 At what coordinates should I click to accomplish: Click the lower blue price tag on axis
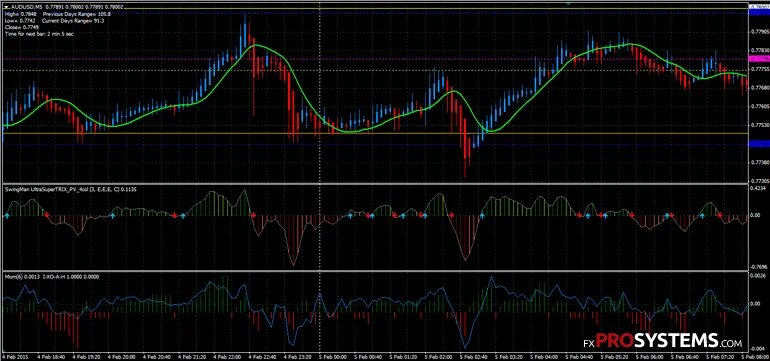(759, 143)
